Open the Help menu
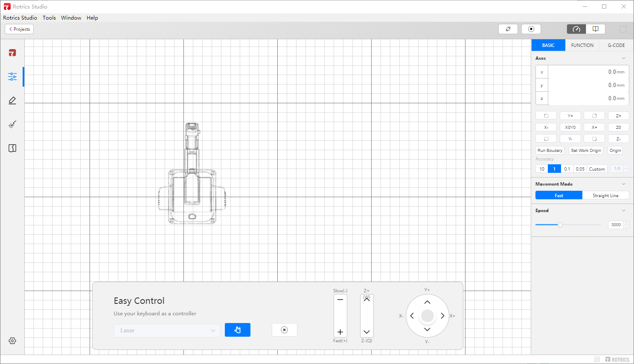 [92, 17]
